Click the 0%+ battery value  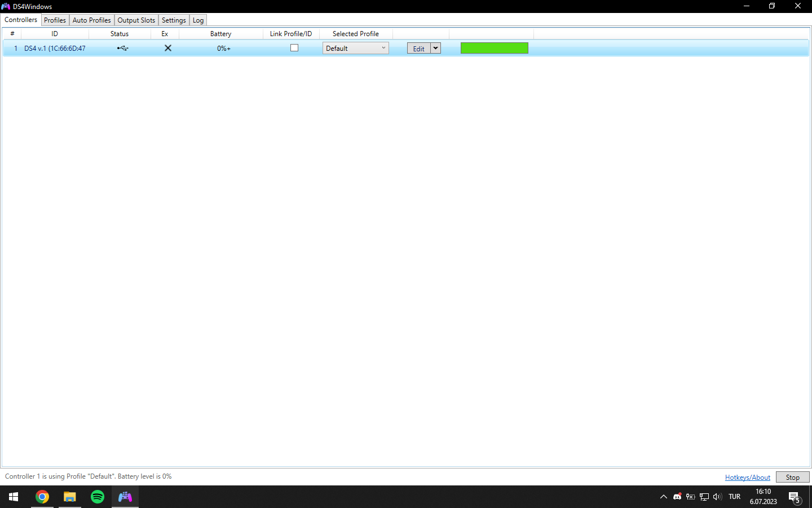tap(224, 49)
